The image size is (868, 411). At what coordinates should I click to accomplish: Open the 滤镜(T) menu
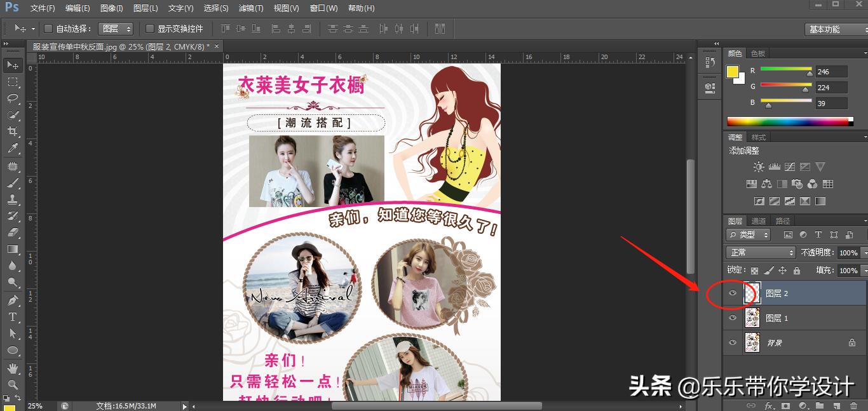click(251, 8)
